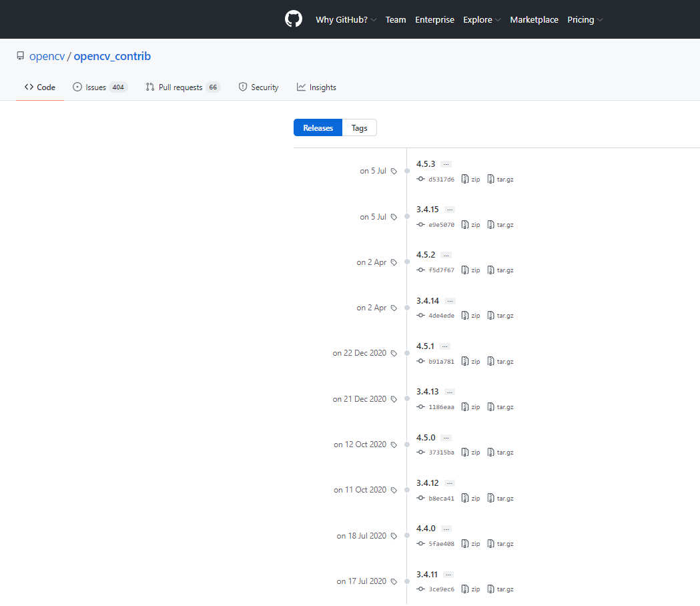Click the 404 issues counter badge
This screenshot has height=606, width=700.
point(118,87)
